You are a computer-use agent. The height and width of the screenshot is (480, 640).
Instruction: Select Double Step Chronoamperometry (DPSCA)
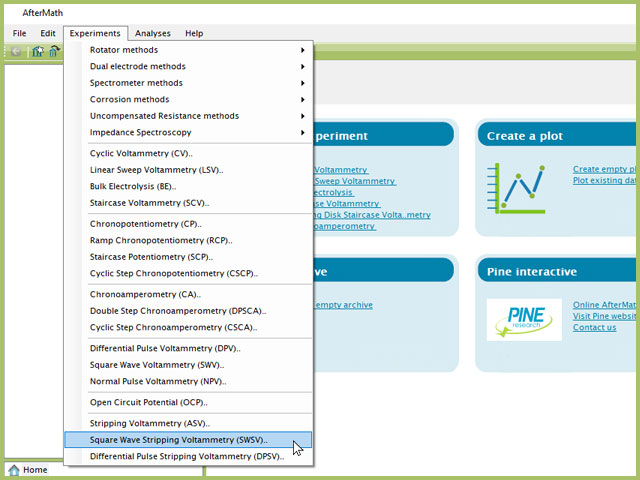coord(189,311)
